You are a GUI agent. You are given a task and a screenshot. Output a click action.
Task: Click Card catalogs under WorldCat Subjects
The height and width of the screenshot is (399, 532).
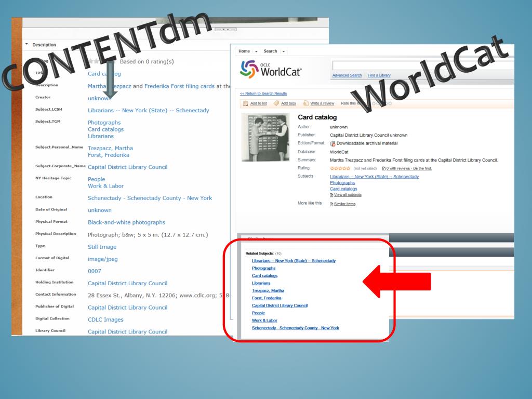click(343, 189)
